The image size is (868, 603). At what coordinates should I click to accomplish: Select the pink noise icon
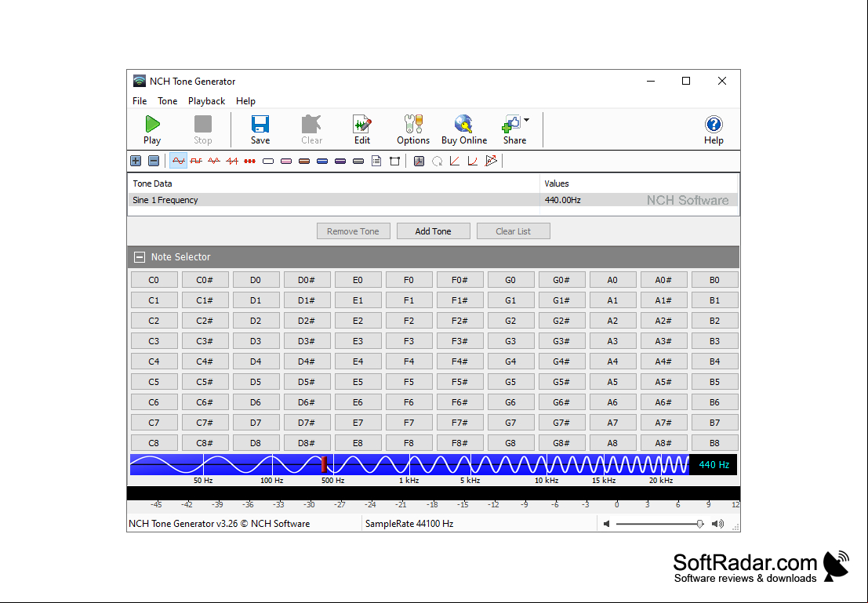(x=286, y=161)
